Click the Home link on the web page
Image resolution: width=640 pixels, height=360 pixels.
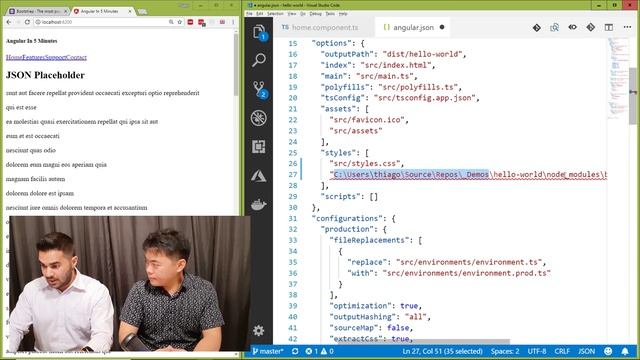[x=14, y=57]
